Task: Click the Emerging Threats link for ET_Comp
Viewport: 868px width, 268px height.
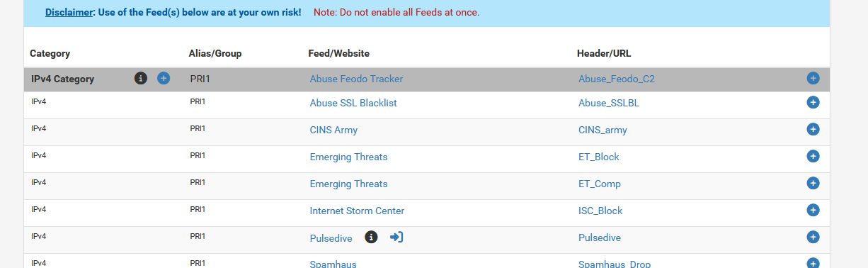Action: click(348, 184)
